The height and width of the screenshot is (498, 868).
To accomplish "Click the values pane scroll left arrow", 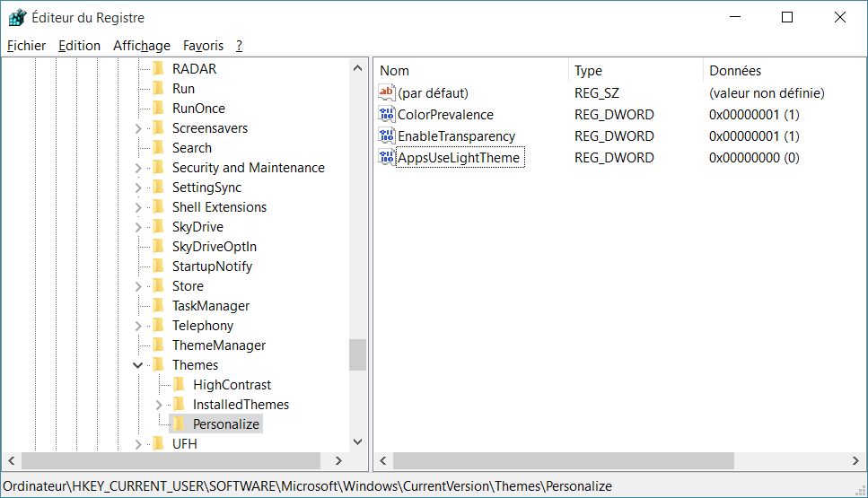I will (x=383, y=460).
